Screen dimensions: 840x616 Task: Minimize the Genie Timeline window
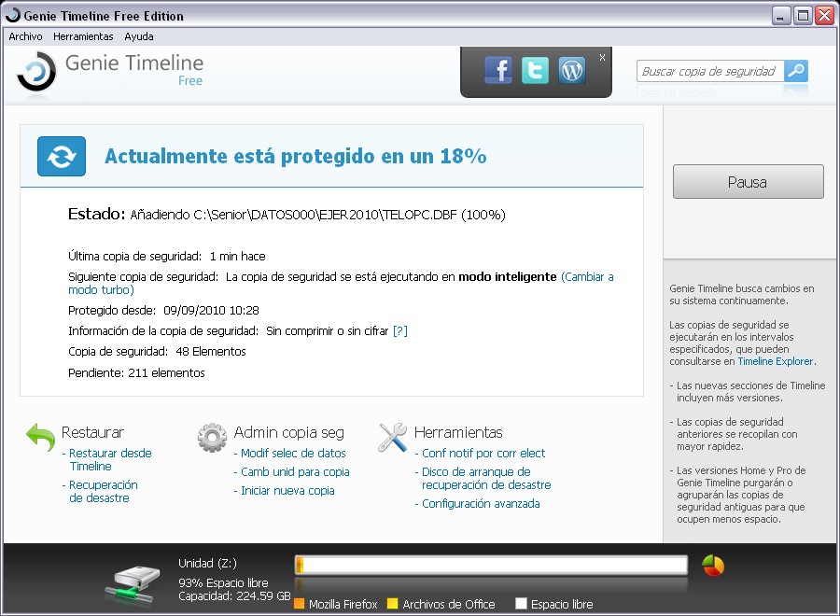(x=781, y=16)
